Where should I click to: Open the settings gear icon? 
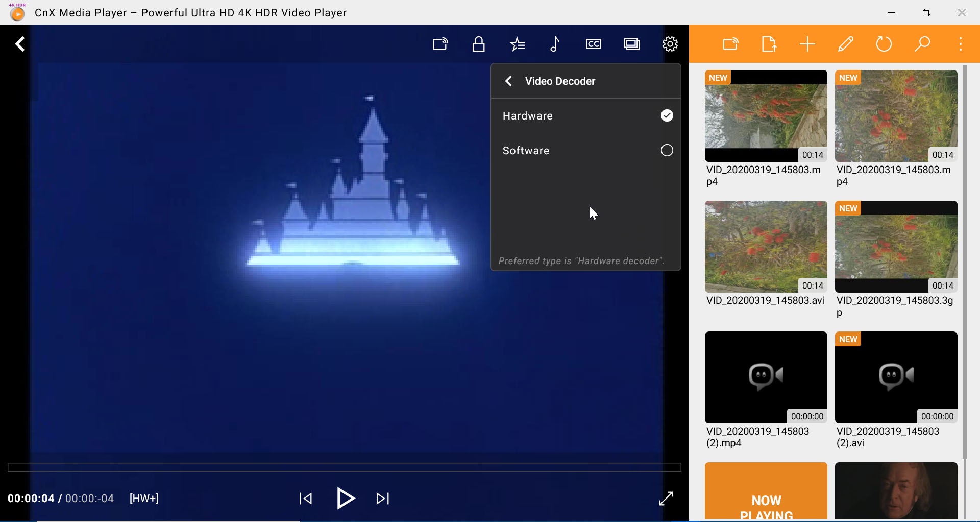(671, 44)
